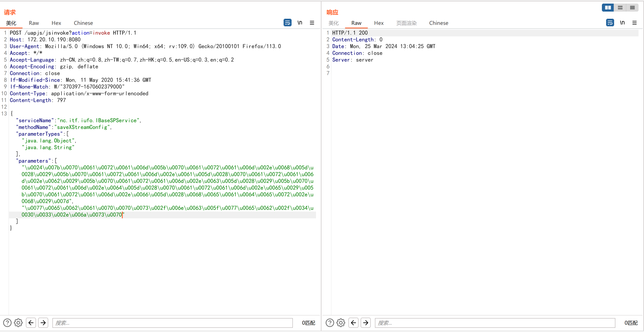
Task: Select Hex tab in request panel
Action: (56, 23)
